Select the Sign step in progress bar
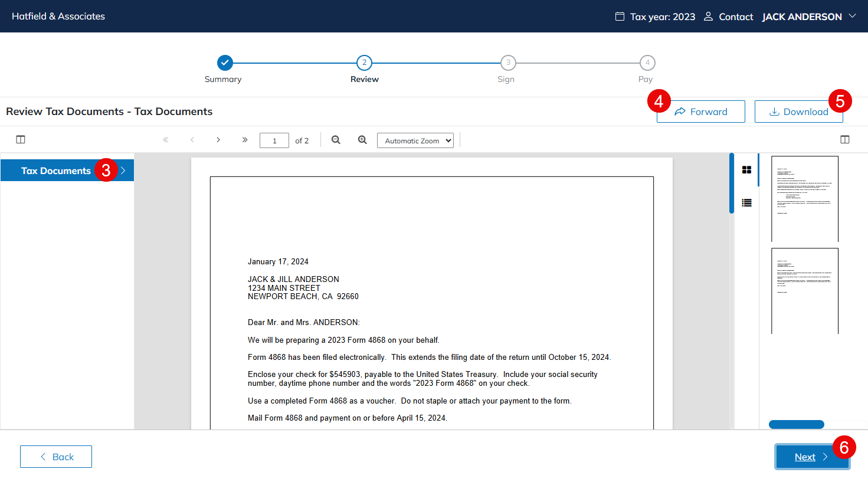 [x=508, y=63]
